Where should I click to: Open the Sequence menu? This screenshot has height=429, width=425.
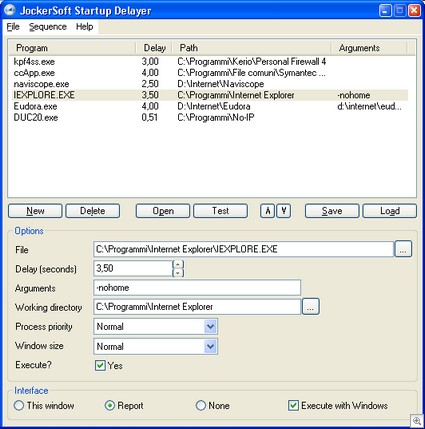pyautogui.click(x=48, y=27)
